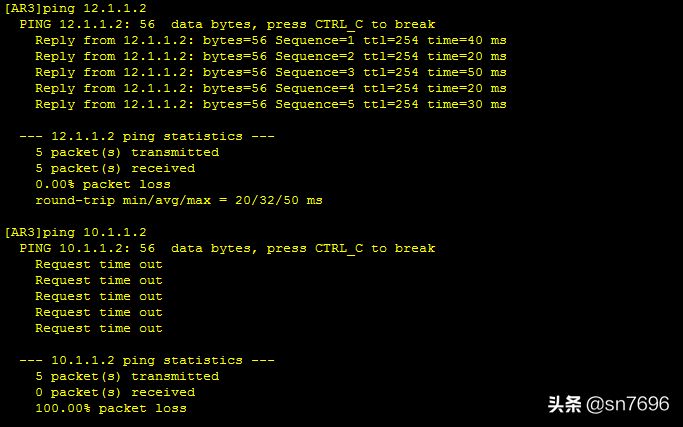Click the Sequence=1 reply line with time=40 ms
This screenshot has width=683, height=427.
coord(270,41)
